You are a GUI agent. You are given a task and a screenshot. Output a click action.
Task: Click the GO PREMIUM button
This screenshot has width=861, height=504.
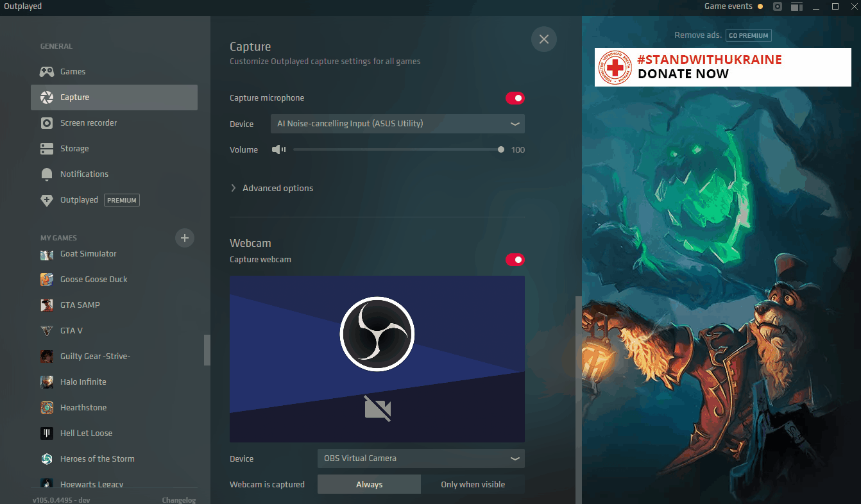click(x=749, y=36)
